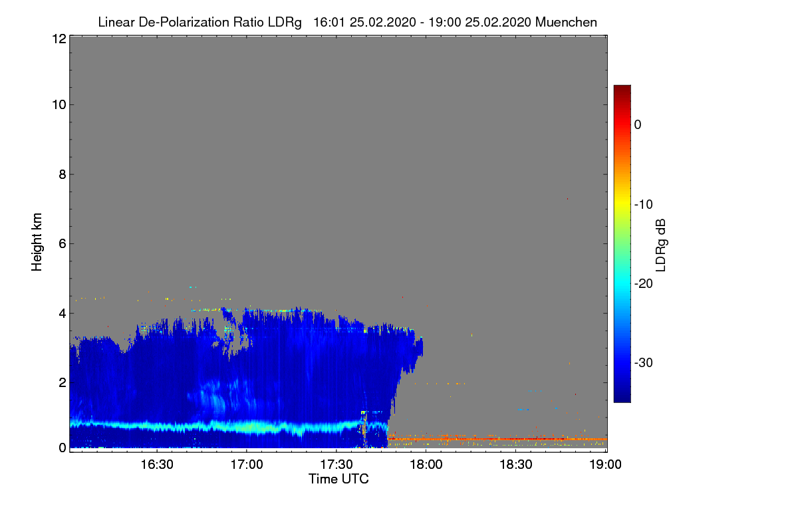Click the cyan melting-layer band near 17:00
The image size is (798, 532).
247,426
